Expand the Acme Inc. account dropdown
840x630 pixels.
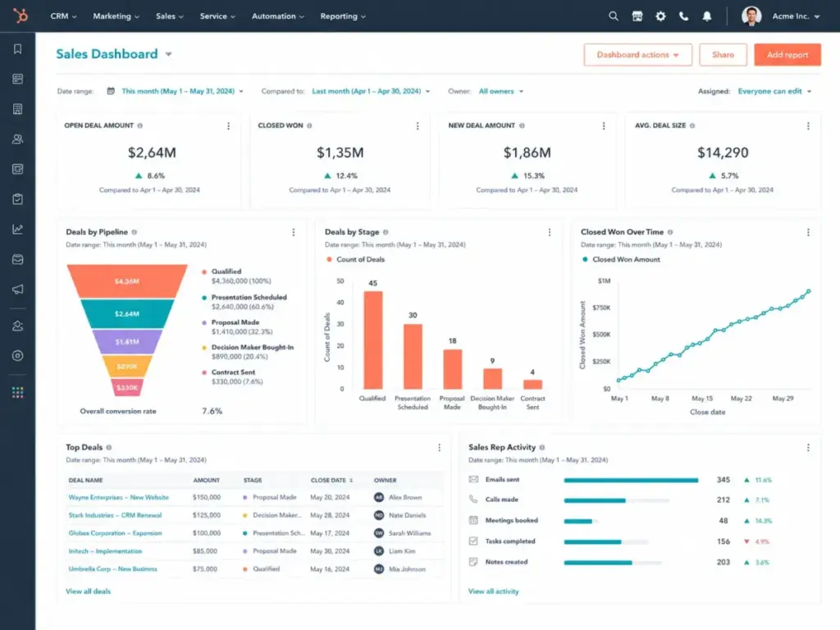[x=796, y=16]
